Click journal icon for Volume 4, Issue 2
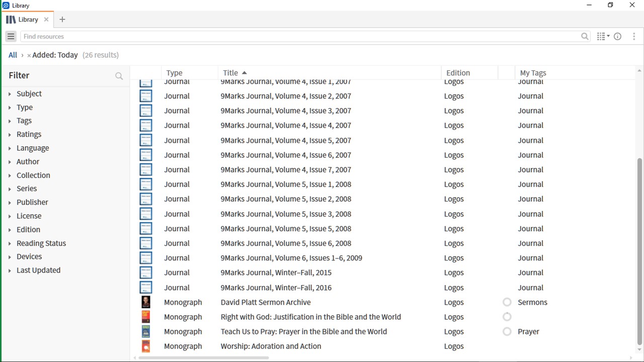The image size is (644, 362). click(146, 96)
